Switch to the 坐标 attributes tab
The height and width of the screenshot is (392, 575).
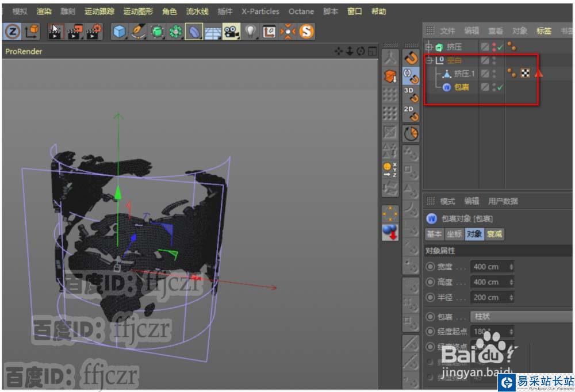pos(454,234)
